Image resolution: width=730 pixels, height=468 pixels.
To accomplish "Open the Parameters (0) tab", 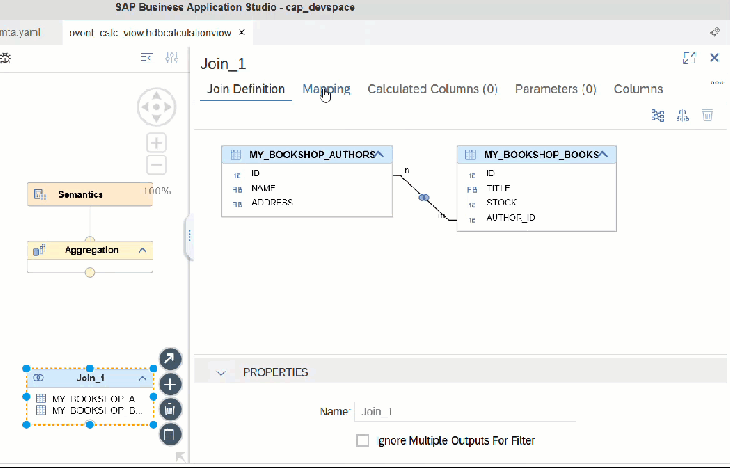I will [555, 89].
